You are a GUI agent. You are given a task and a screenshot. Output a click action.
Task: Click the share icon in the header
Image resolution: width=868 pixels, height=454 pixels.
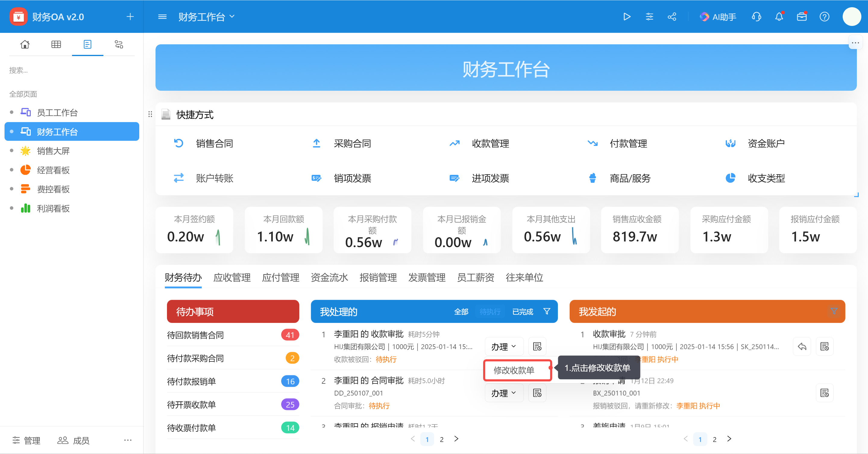(x=672, y=17)
